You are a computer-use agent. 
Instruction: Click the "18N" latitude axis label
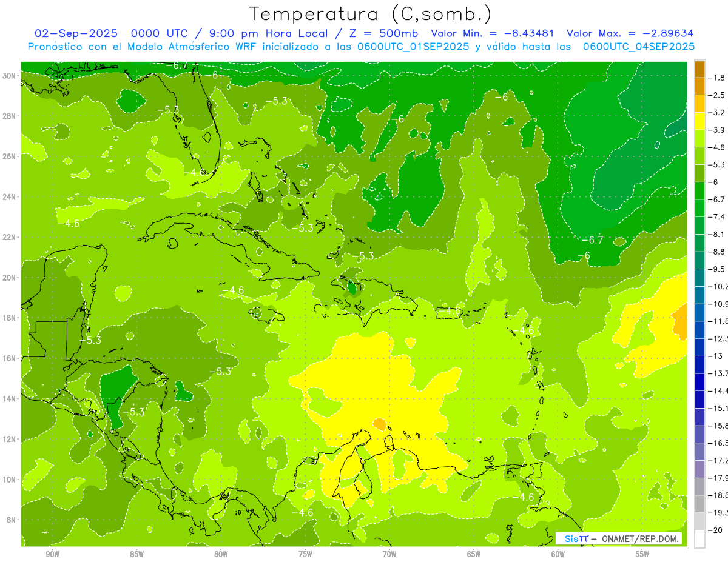[10, 318]
